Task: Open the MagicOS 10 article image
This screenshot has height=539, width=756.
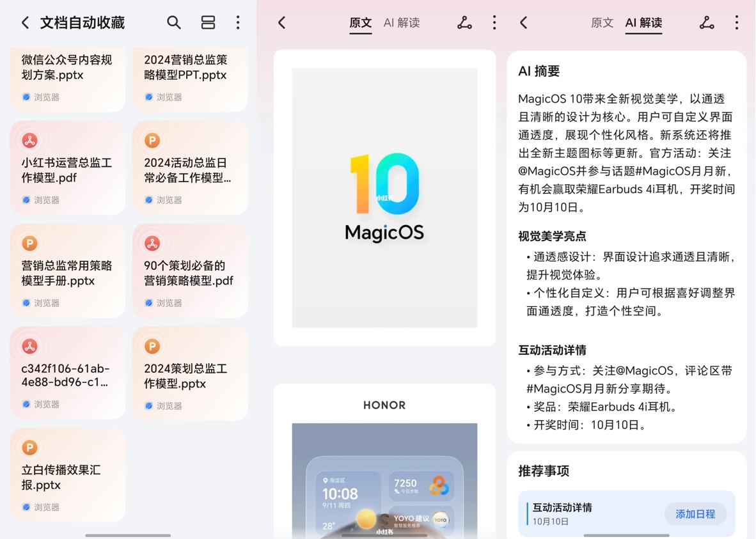Action: pyautogui.click(x=384, y=197)
